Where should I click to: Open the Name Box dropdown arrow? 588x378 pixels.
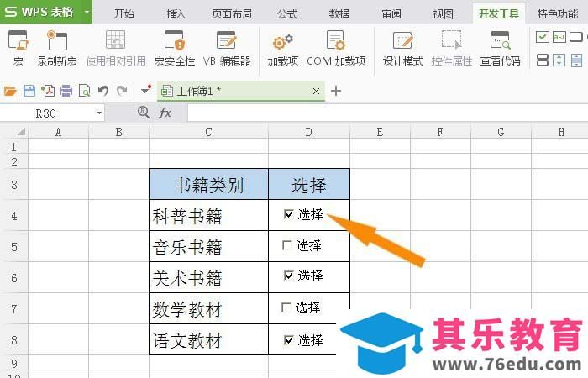point(99,113)
